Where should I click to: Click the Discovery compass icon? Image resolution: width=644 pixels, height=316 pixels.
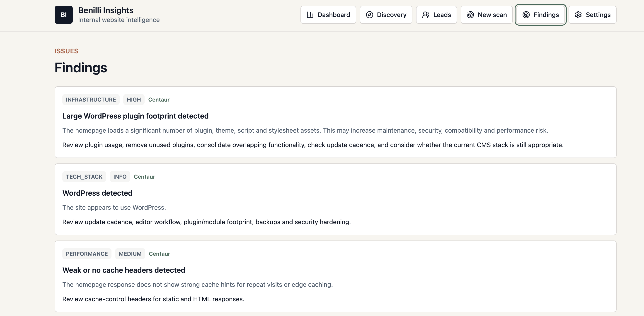(x=370, y=15)
